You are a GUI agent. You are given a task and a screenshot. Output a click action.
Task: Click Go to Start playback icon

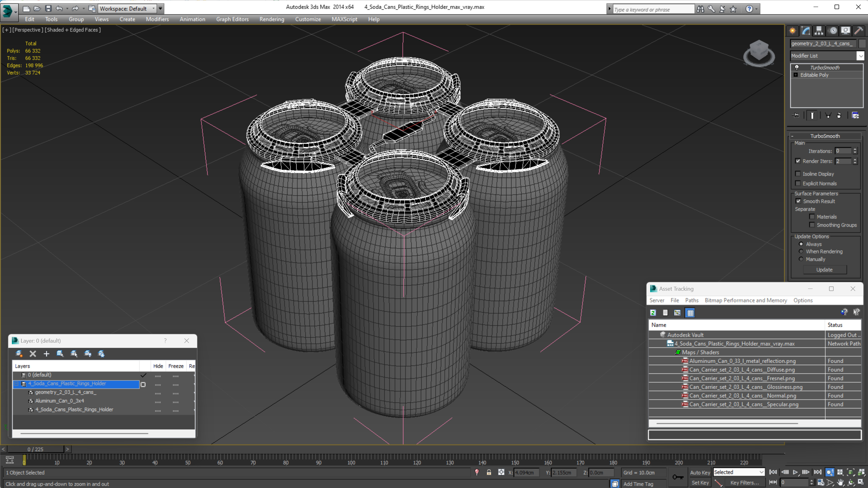click(773, 472)
